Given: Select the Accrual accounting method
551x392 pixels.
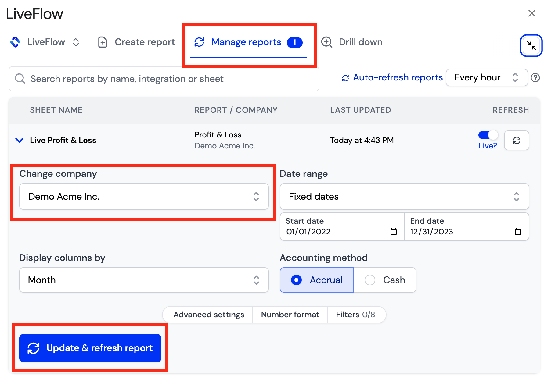Looking at the screenshot, I should coord(317,280).
